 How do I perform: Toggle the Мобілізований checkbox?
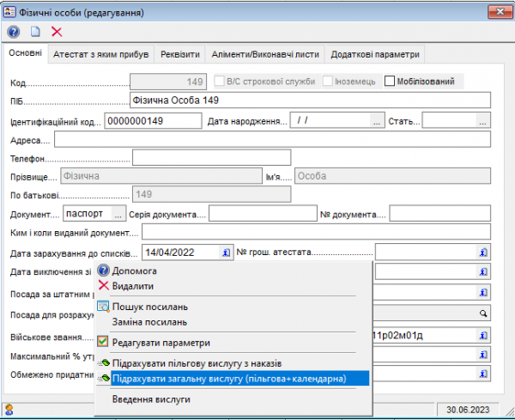coord(391,82)
